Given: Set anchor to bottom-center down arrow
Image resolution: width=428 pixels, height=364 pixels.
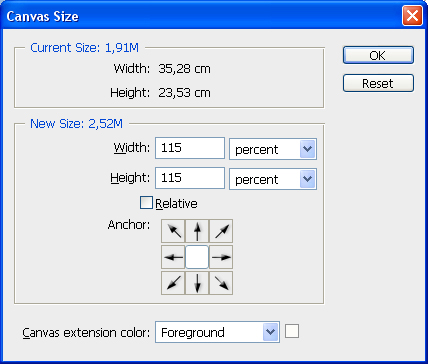Looking at the screenshot, I should point(197,283).
